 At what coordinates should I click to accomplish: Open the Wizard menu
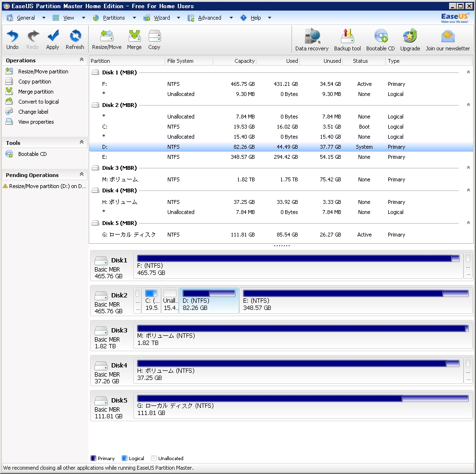pyautogui.click(x=162, y=18)
